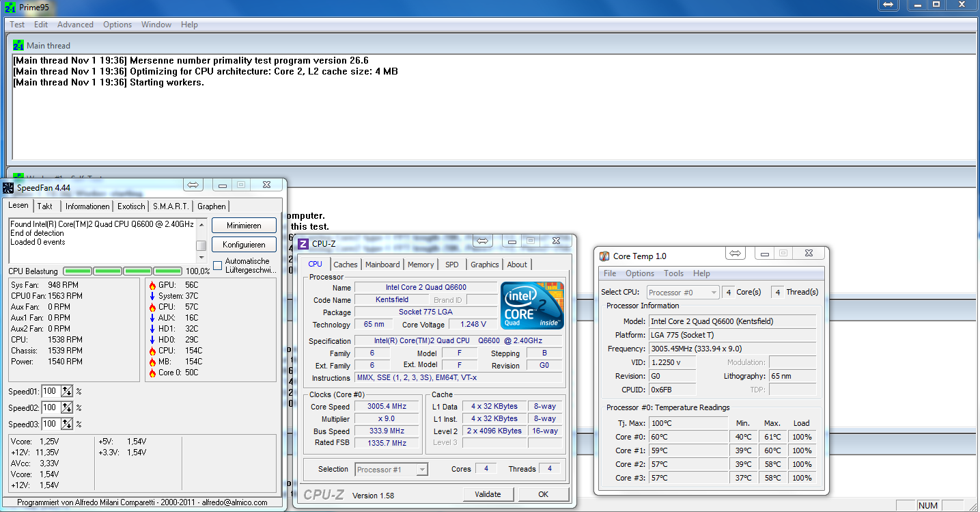Switch to Takt tab in SpeedFan
The width and height of the screenshot is (980, 512).
tap(46, 206)
